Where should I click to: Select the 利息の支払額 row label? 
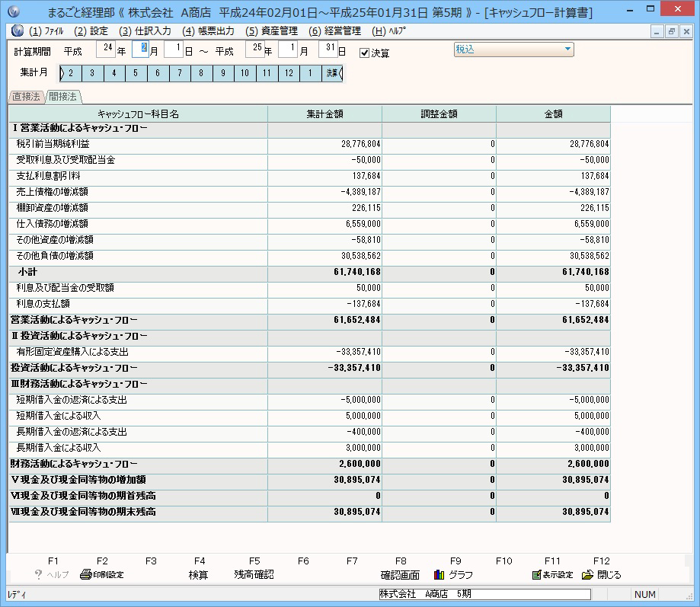(x=43, y=304)
